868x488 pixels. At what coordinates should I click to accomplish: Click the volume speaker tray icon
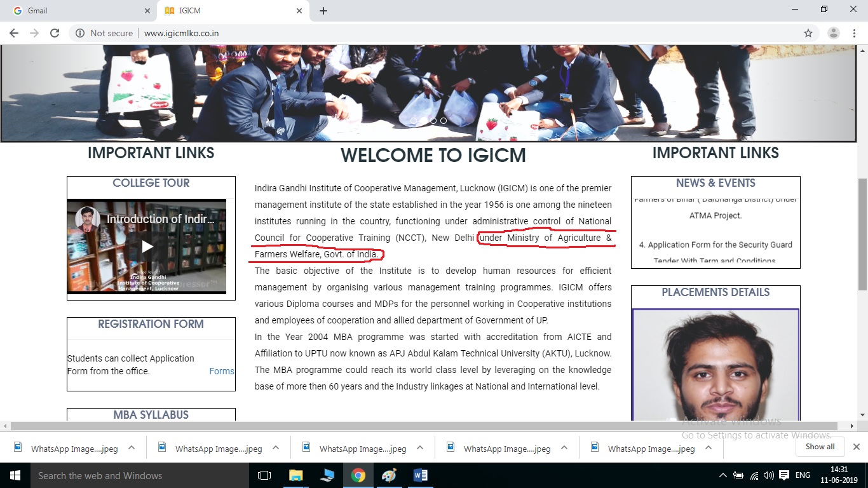769,475
